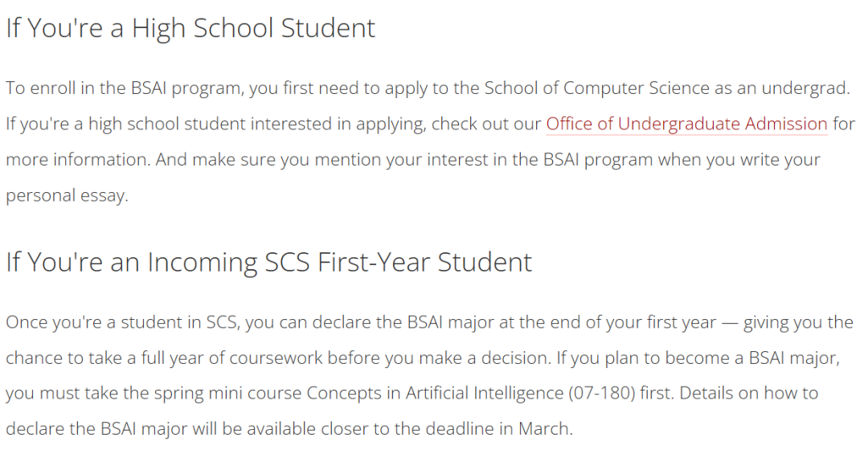Click the words "personal essay"
Screen dimensions: 868x462
pyautogui.click(x=67, y=196)
